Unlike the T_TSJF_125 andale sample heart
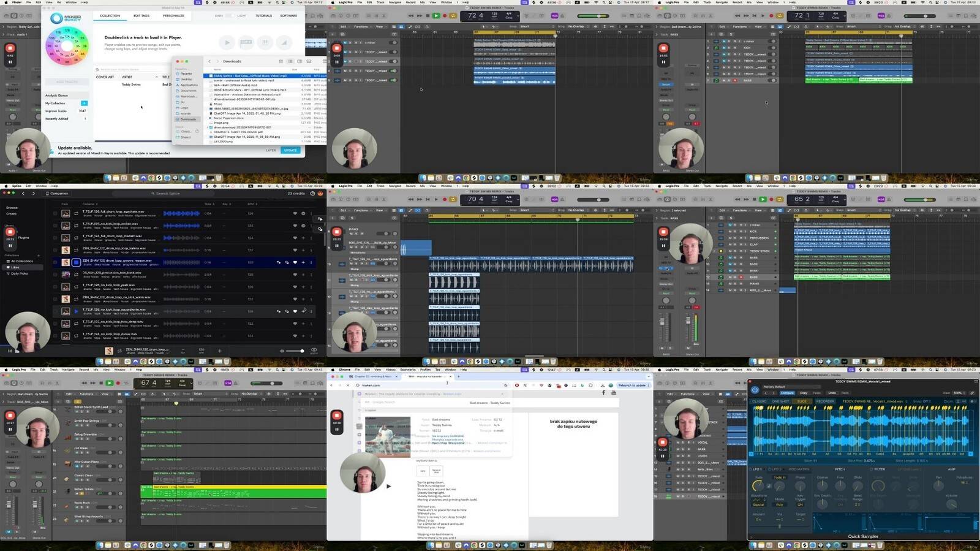 (x=295, y=226)
